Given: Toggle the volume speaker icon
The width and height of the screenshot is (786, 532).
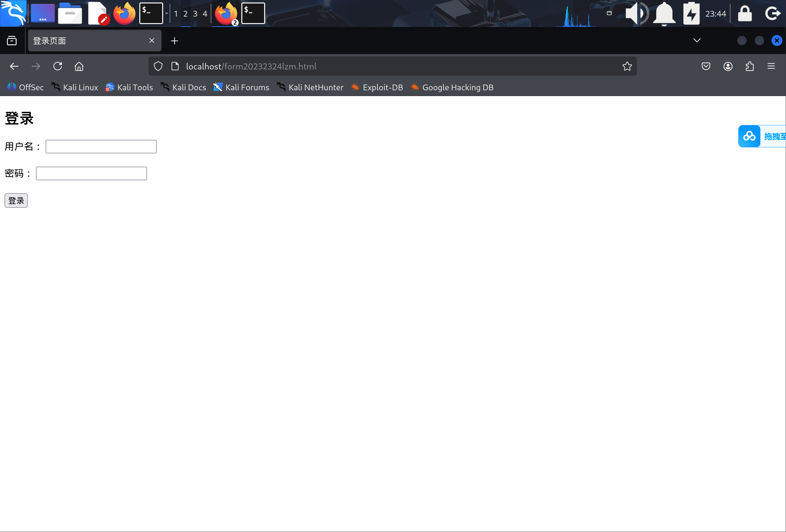Looking at the screenshot, I should 636,14.
